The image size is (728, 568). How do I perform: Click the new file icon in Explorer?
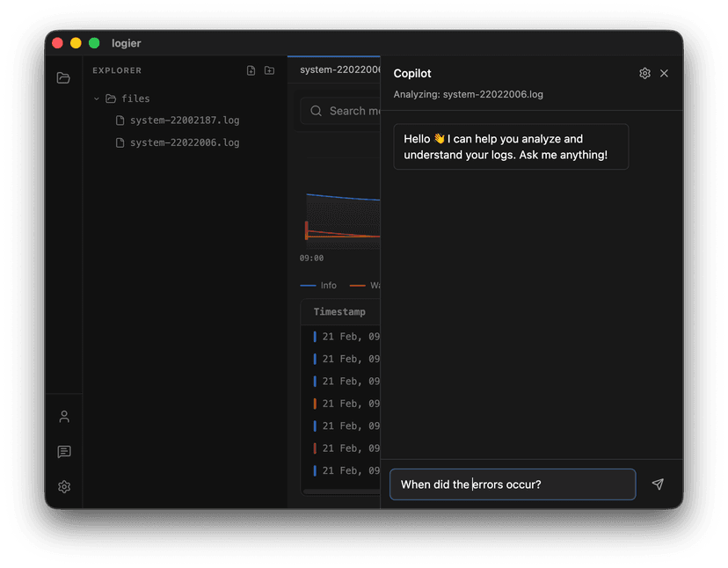pyautogui.click(x=251, y=70)
